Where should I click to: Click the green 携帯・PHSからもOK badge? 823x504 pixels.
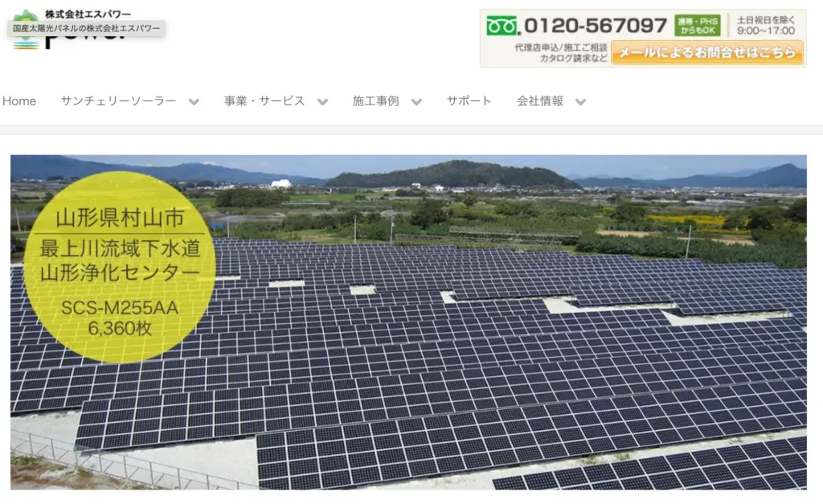pos(698,25)
